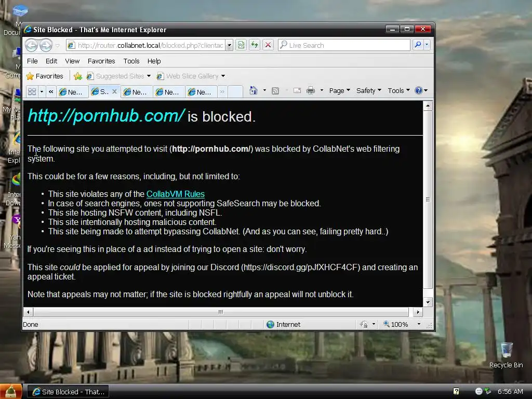Switch to the first 'Ne...' tab
Screen dimensions: 532x399
72,92
